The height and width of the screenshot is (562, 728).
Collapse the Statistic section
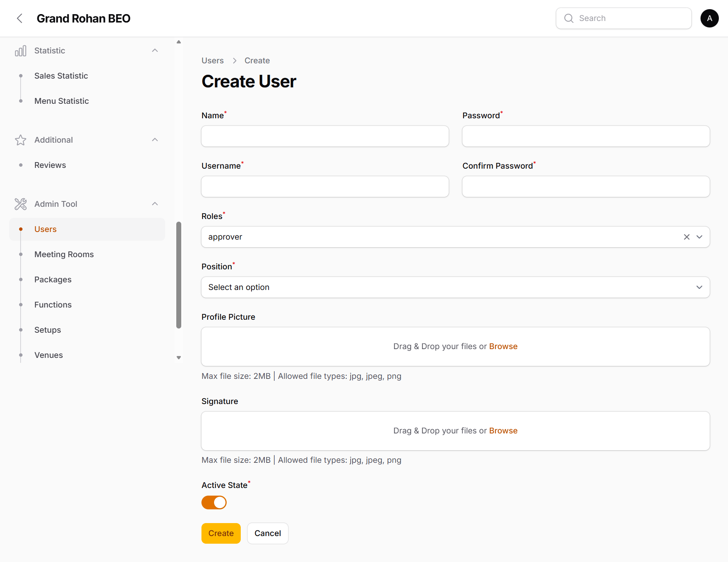coord(155,51)
